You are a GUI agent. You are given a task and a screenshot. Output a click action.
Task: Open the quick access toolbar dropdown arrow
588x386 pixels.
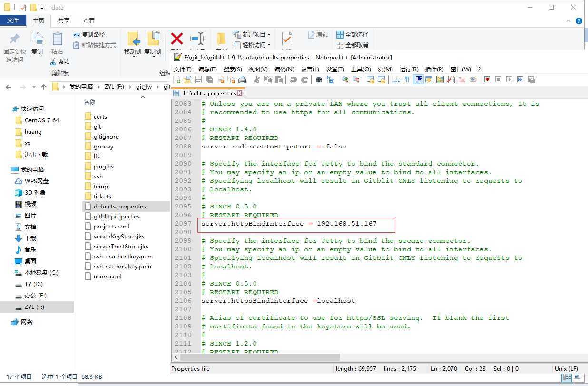click(x=42, y=8)
